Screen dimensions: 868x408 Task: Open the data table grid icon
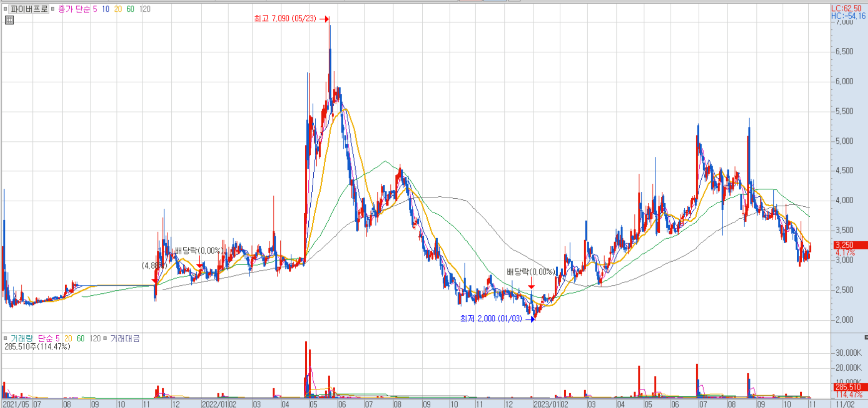tap(9, 20)
